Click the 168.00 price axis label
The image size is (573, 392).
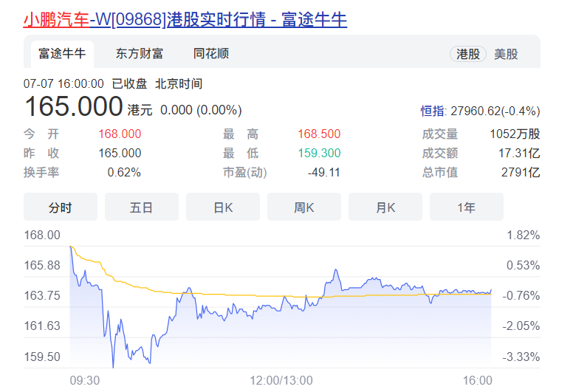[x=42, y=235]
